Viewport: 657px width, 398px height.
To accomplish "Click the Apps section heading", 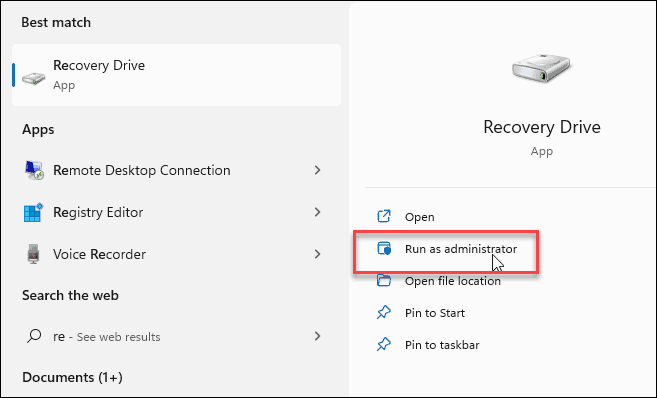I will (38, 129).
